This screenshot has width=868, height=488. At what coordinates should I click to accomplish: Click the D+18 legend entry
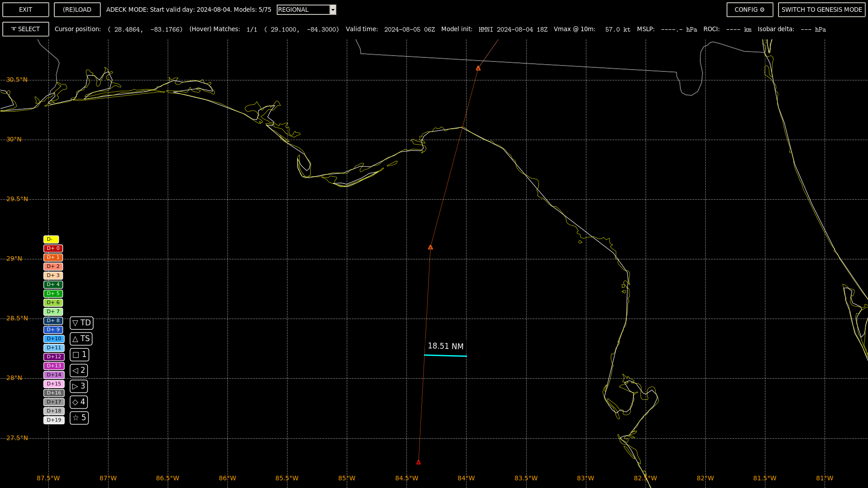coord(54,411)
